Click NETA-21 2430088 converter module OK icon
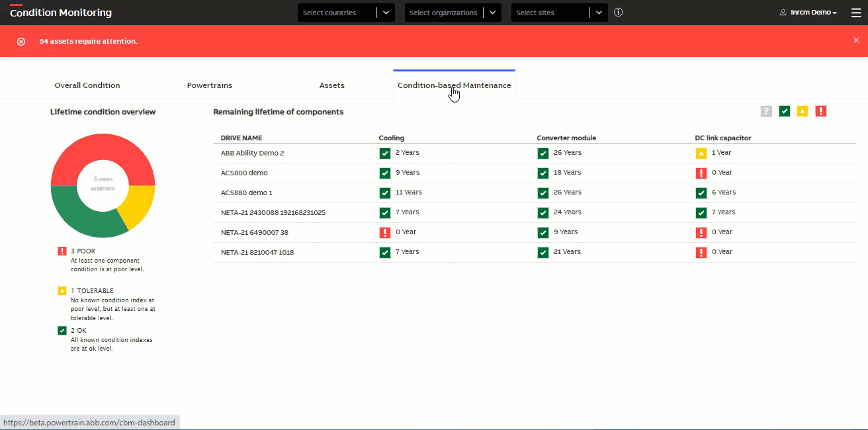The width and height of the screenshot is (868, 430). [x=543, y=213]
